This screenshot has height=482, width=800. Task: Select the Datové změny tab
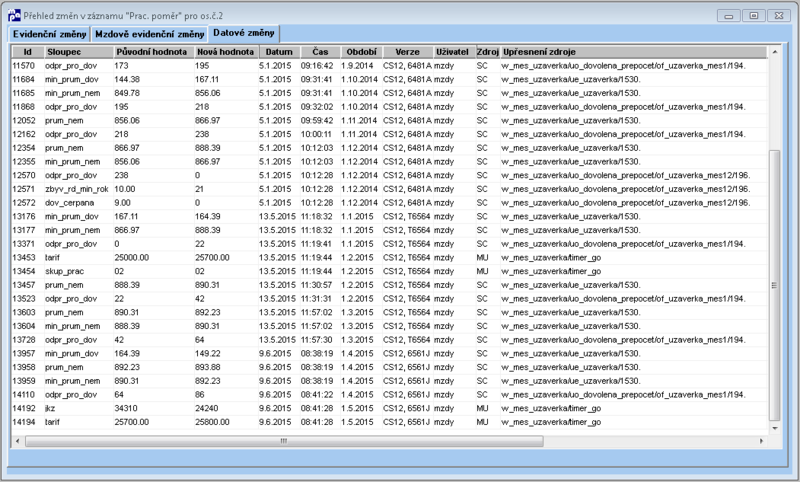coord(244,33)
